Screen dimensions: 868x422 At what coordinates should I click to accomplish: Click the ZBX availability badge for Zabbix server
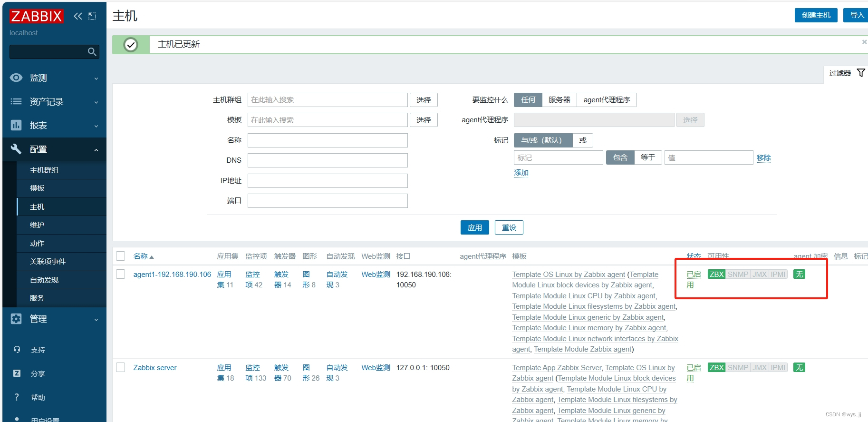coord(716,367)
